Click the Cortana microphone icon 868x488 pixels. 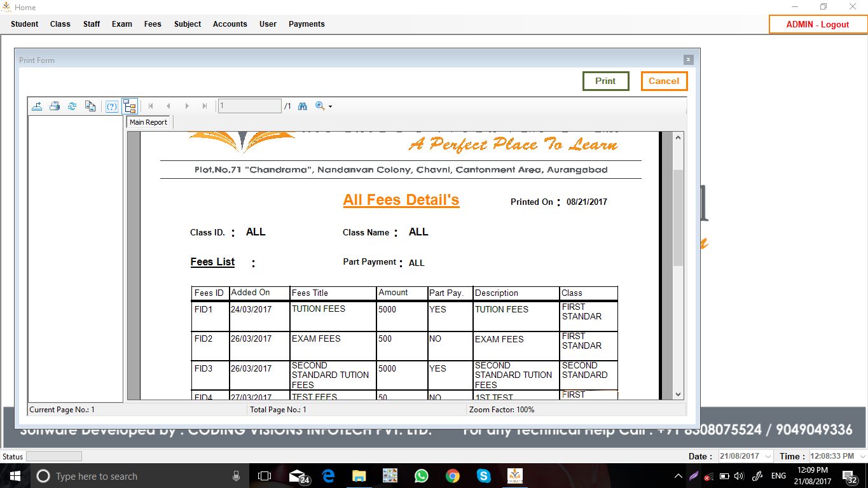(x=236, y=476)
